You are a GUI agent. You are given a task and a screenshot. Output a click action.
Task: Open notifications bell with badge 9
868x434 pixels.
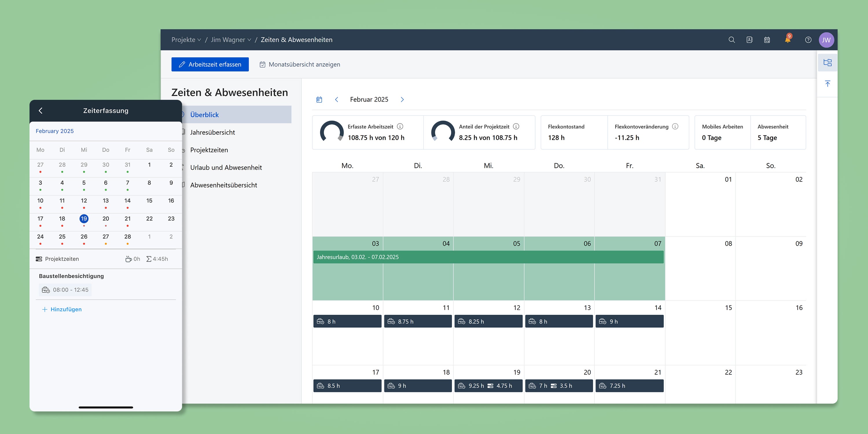point(788,39)
